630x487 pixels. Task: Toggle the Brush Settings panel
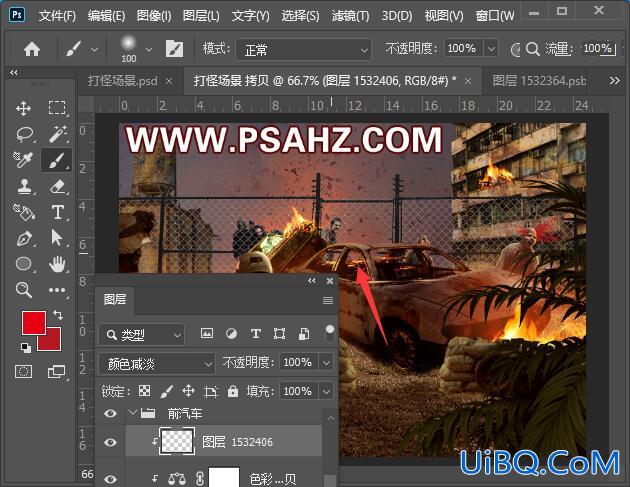tap(174, 49)
